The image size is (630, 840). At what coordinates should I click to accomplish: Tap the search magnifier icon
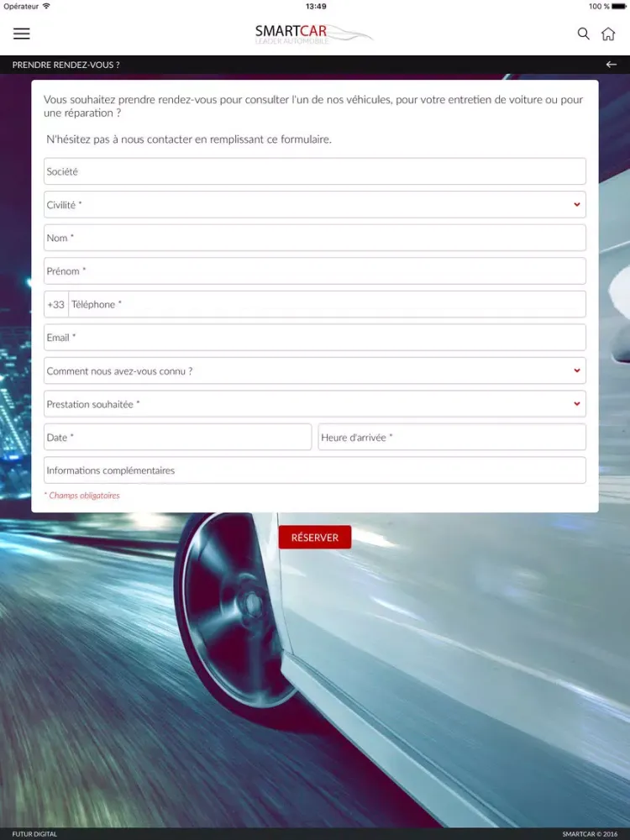584,34
